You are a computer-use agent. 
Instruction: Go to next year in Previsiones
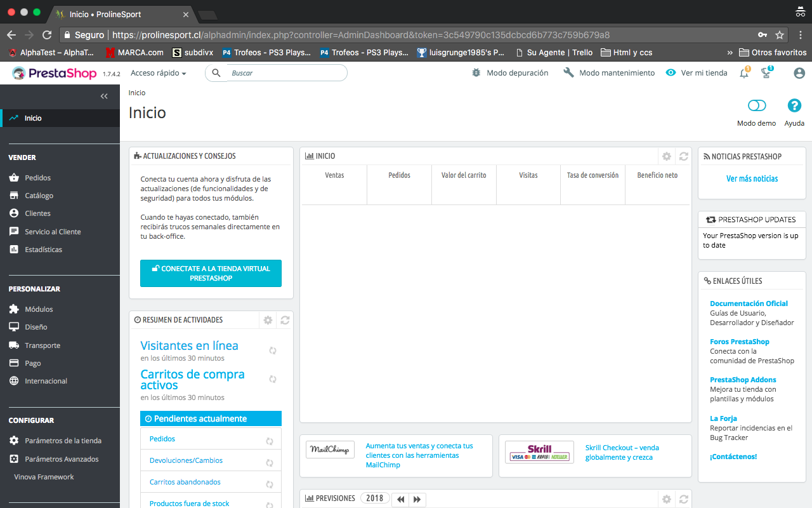point(417,499)
